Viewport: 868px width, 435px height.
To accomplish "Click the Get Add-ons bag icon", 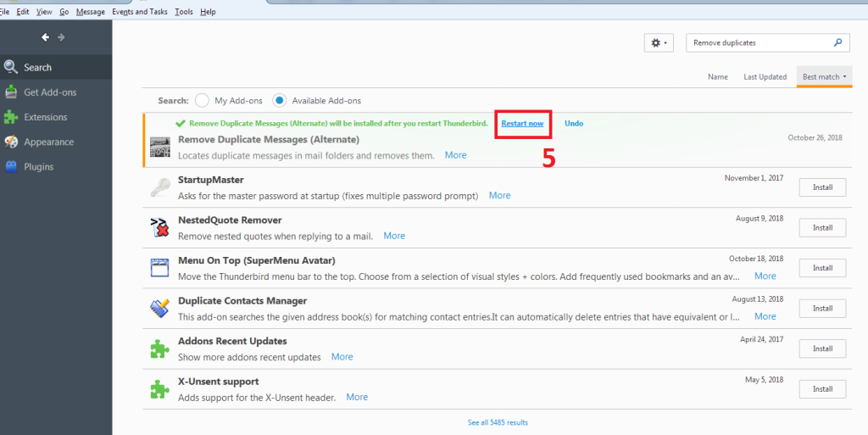I will (x=11, y=92).
